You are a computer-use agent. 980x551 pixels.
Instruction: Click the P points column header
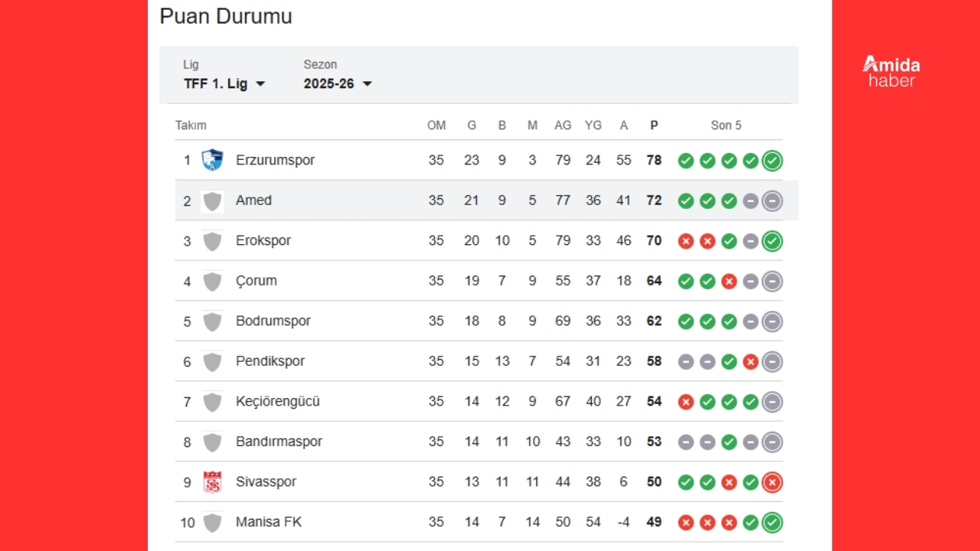click(x=654, y=126)
